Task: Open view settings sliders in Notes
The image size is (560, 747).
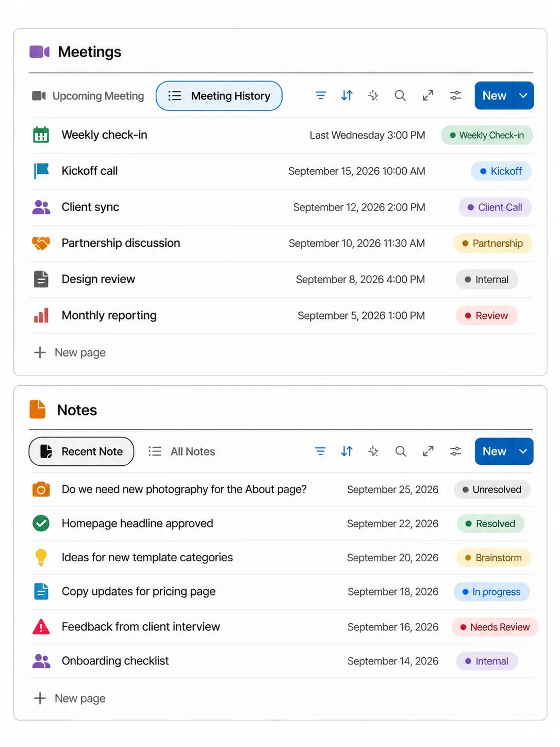Action: coord(456,451)
